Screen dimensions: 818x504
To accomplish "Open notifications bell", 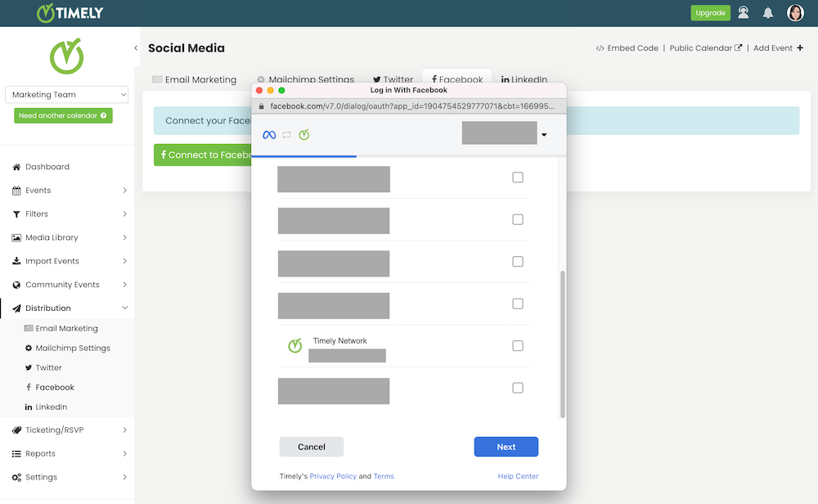I will pos(768,13).
